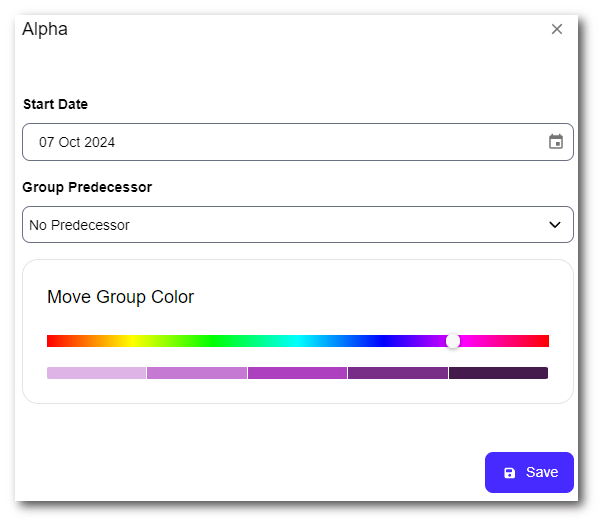Image resolution: width=603 pixels, height=526 pixels.
Task: Select the fourth dark purple swatch
Action: (x=398, y=373)
